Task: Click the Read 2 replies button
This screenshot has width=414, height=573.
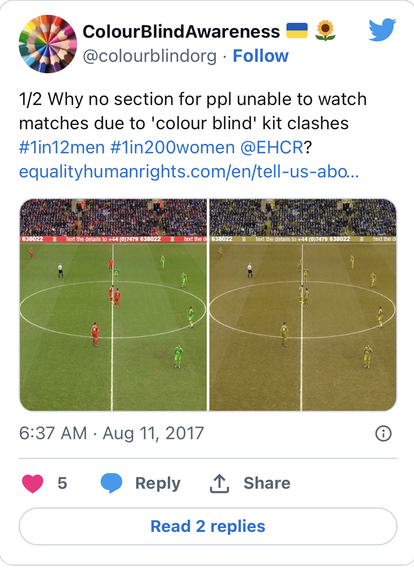Action: point(208,526)
